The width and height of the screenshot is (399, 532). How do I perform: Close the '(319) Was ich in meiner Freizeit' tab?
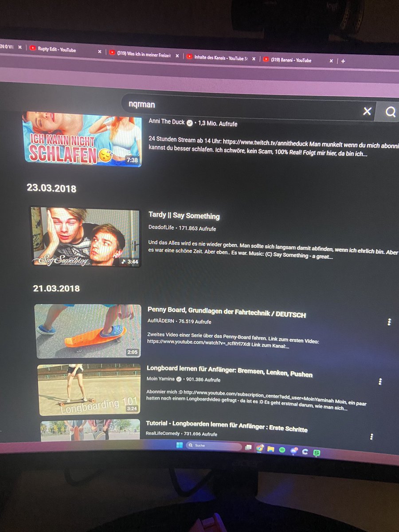click(x=177, y=56)
